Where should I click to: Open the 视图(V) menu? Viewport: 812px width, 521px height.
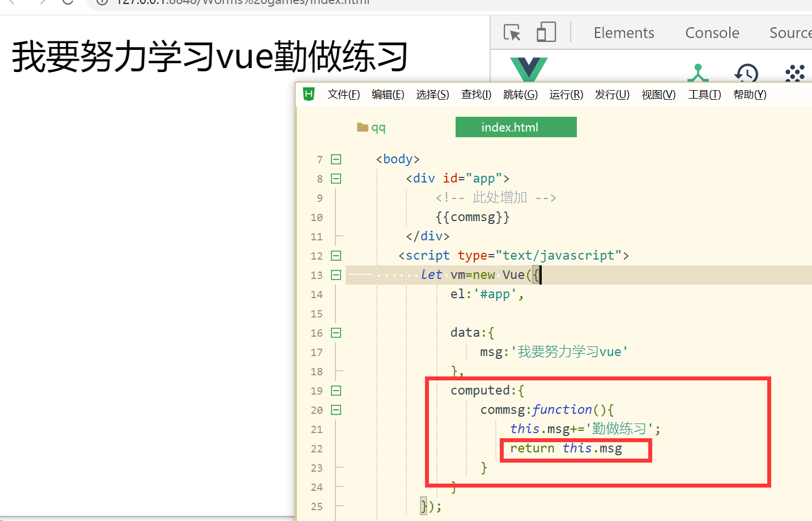pyautogui.click(x=658, y=95)
